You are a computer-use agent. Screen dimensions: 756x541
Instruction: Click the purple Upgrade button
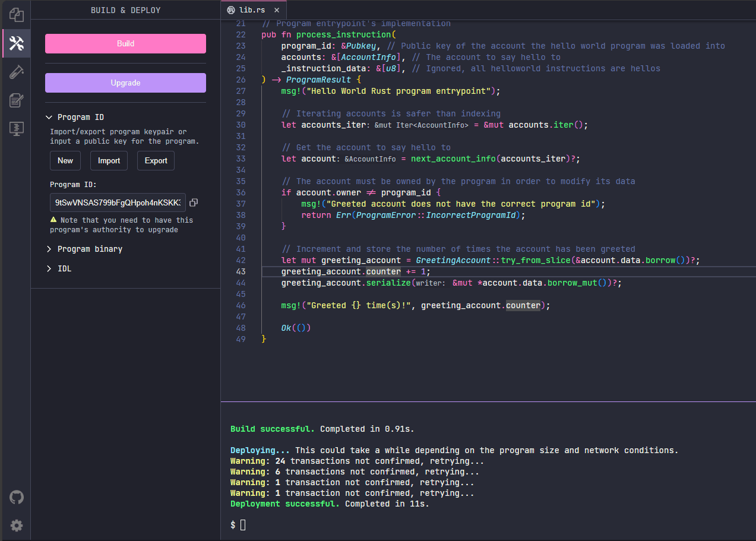[125, 83]
